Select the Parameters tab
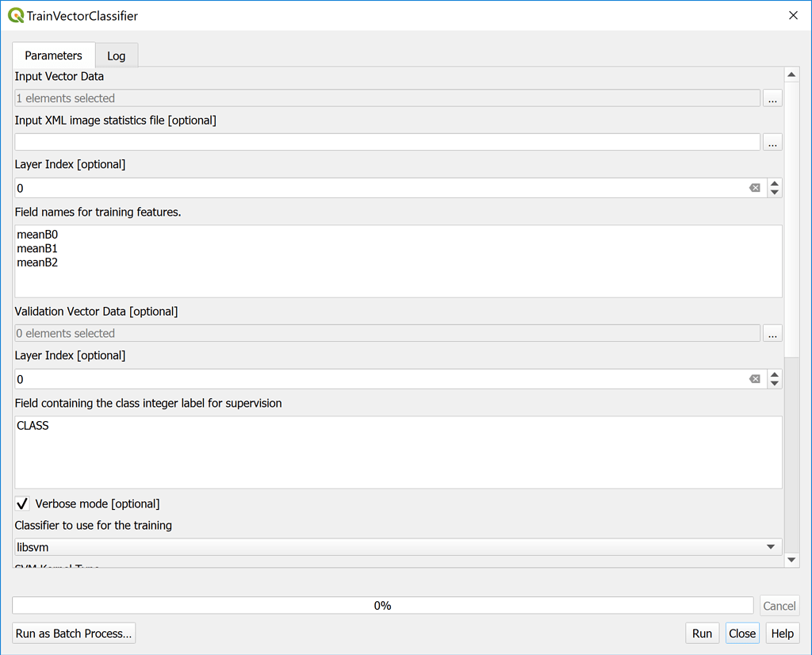 (x=53, y=55)
